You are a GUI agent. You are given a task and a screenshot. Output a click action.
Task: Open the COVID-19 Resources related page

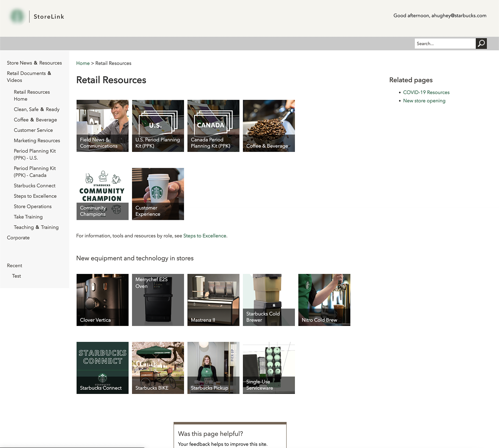[x=426, y=92]
